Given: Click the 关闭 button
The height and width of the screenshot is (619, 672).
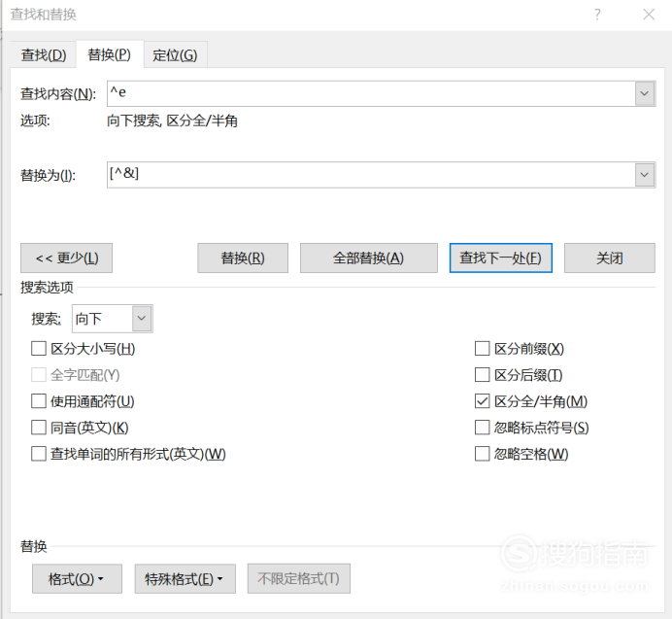Looking at the screenshot, I should pos(610,258).
